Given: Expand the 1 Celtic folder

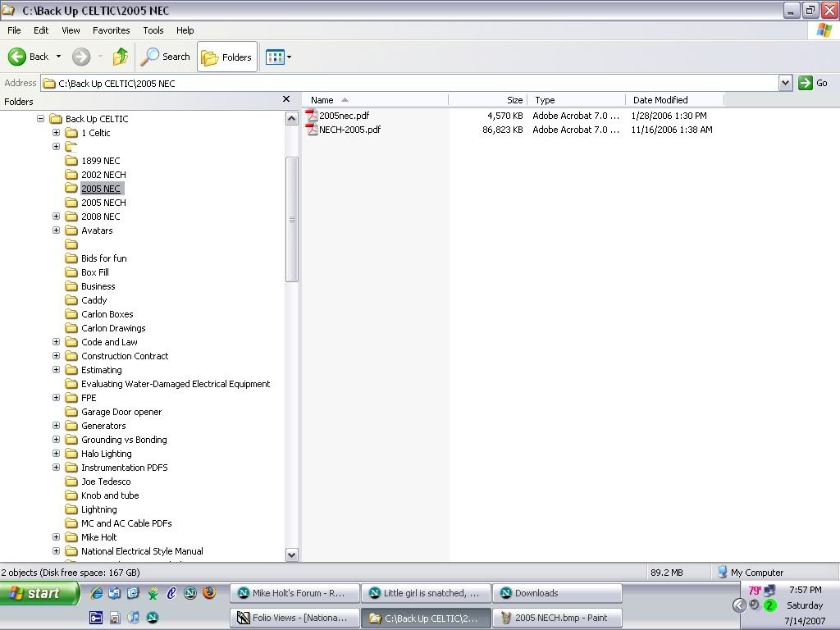Looking at the screenshot, I should [56, 133].
